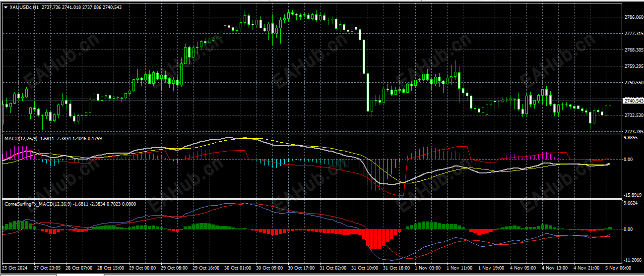
Task: Click the 29 Oct 16:00 time label
Action: [x=205, y=268]
